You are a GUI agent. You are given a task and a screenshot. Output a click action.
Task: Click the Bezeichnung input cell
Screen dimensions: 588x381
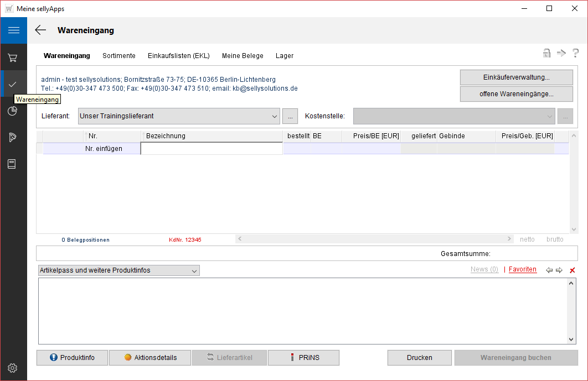[212, 148]
